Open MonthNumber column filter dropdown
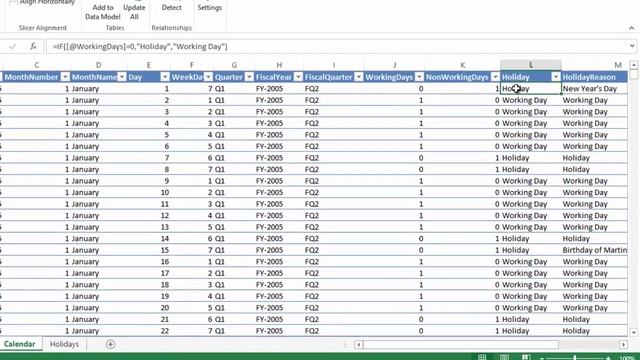Image resolution: width=640 pixels, height=360 pixels. click(x=65, y=77)
